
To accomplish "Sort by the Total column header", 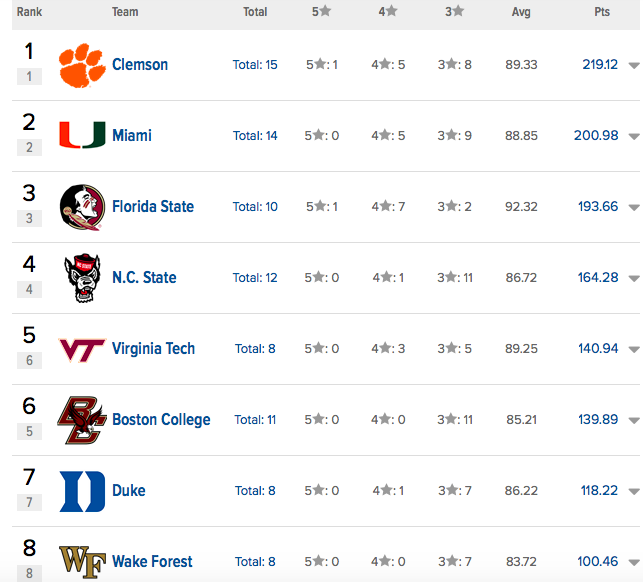I will [255, 12].
